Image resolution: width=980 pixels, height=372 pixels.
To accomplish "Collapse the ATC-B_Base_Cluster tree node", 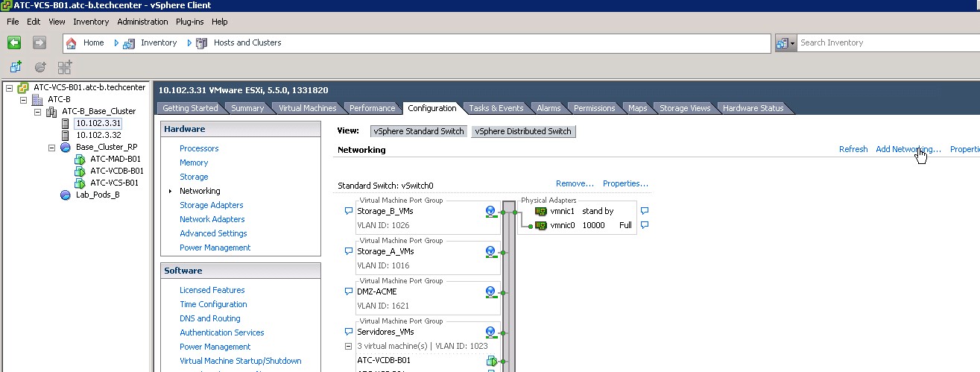I will click(38, 112).
